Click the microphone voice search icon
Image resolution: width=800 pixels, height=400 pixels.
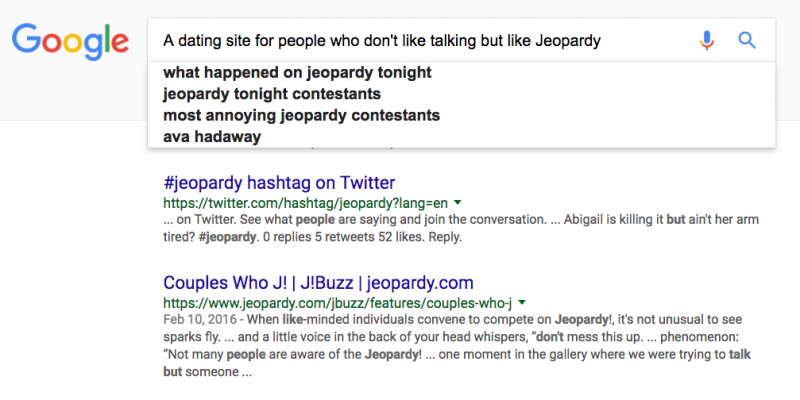click(x=707, y=40)
